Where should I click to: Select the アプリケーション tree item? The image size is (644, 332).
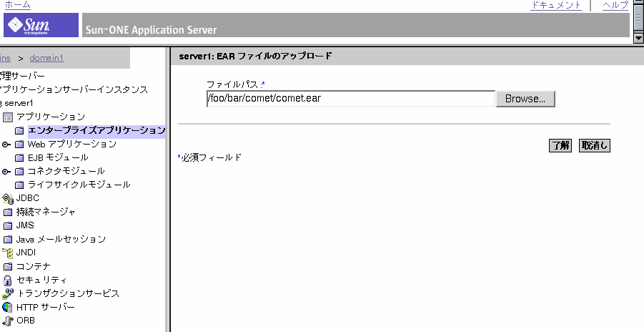pos(51,117)
